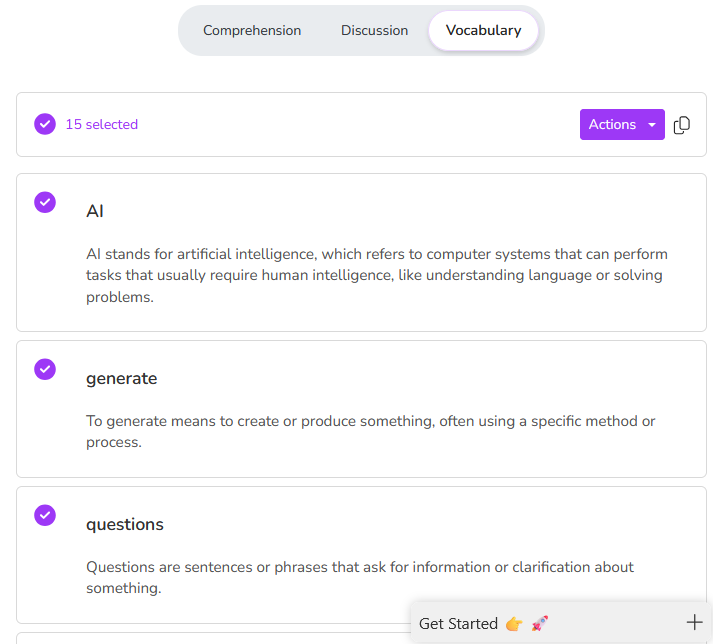713x644 pixels.
Task: Click the 'AI' card heading
Action: point(95,211)
